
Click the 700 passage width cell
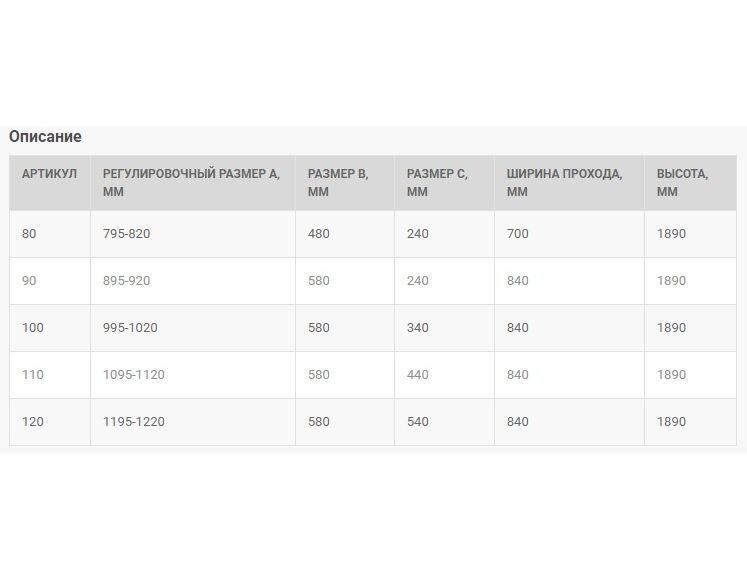pos(569,234)
